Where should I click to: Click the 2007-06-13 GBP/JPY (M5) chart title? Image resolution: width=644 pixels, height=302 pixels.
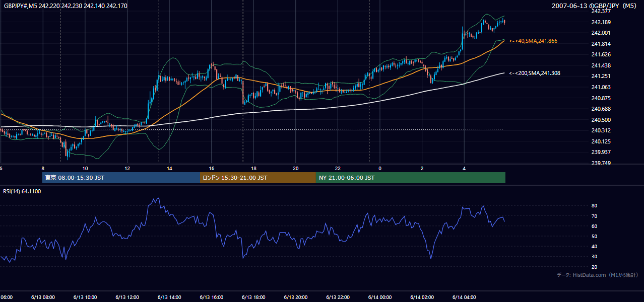595,6
